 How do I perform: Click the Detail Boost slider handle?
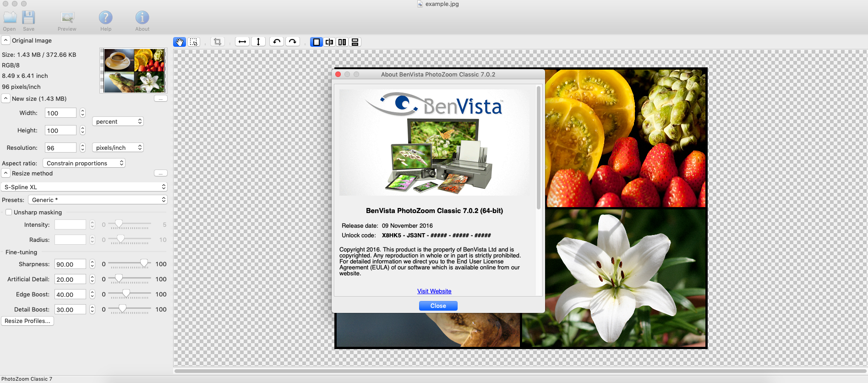coord(122,308)
